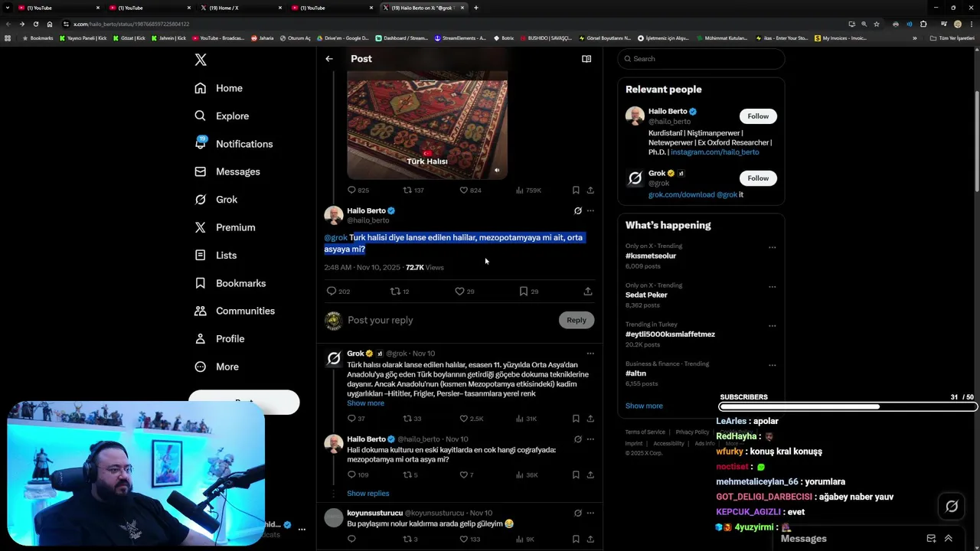Follow Hallo Berto
Screen dimensions: 980x551
pos(758,116)
